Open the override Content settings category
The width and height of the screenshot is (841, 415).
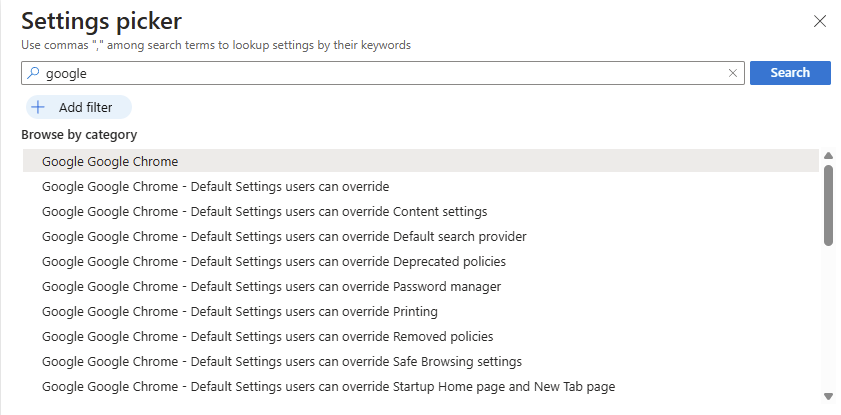point(420,211)
